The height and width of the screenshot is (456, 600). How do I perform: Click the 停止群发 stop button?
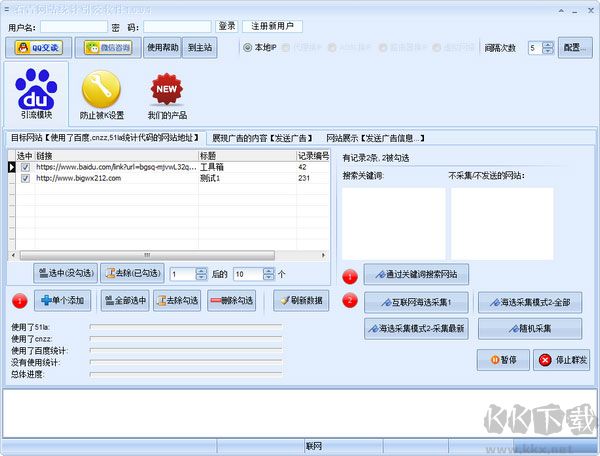(x=561, y=360)
